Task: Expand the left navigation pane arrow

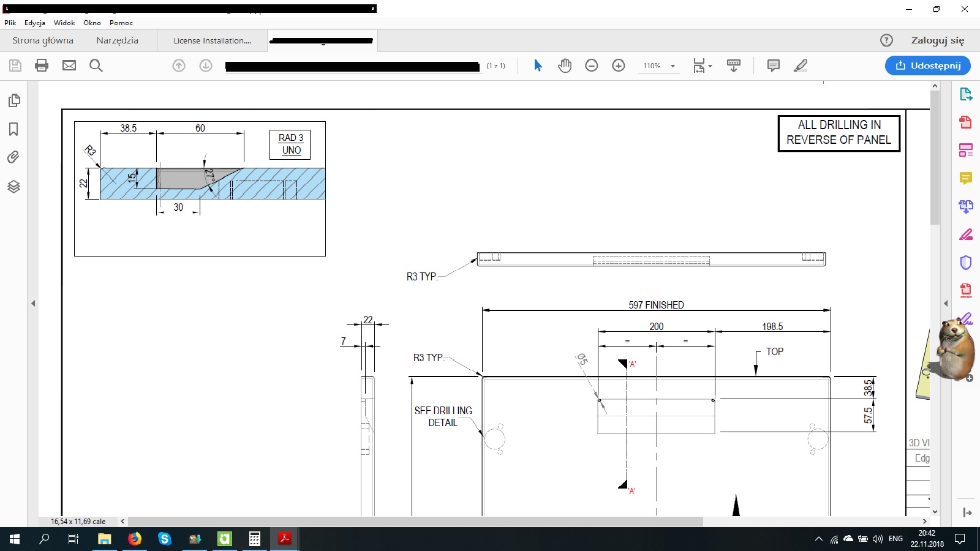Action: [x=33, y=303]
